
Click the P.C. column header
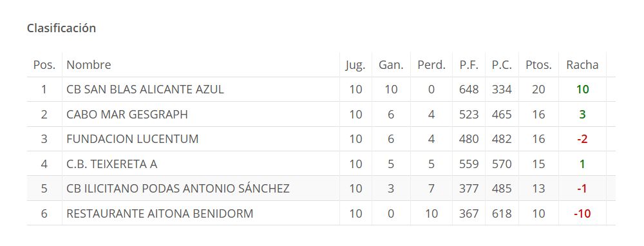(x=502, y=65)
